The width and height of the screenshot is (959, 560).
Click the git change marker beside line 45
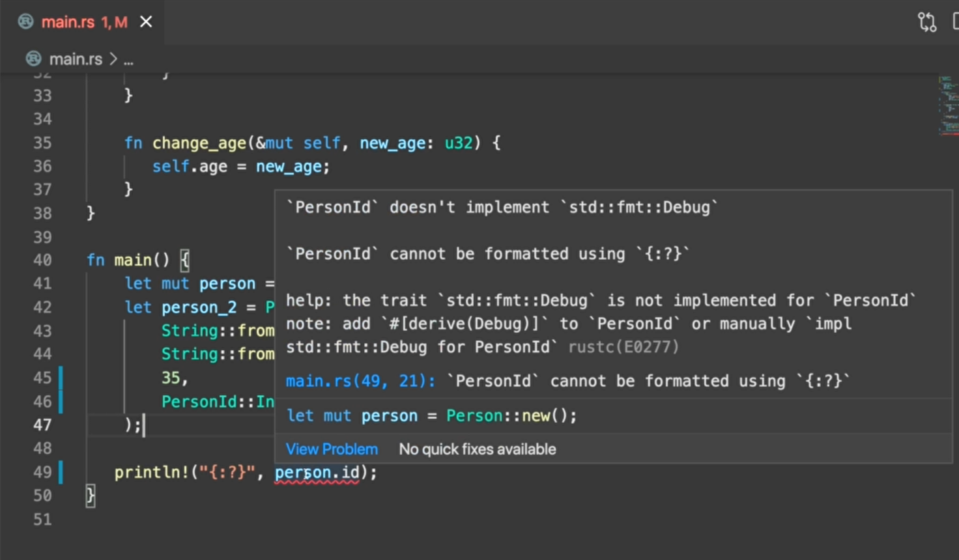(x=61, y=378)
